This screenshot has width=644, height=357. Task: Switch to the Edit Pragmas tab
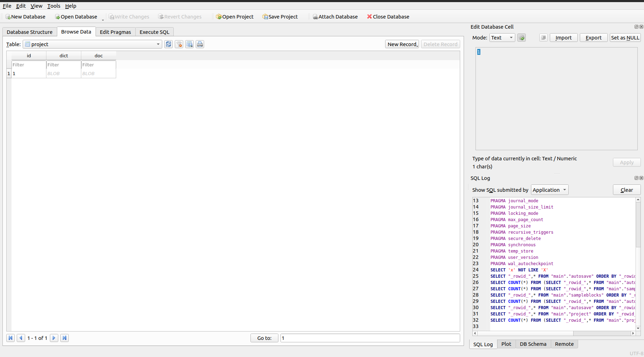point(115,32)
